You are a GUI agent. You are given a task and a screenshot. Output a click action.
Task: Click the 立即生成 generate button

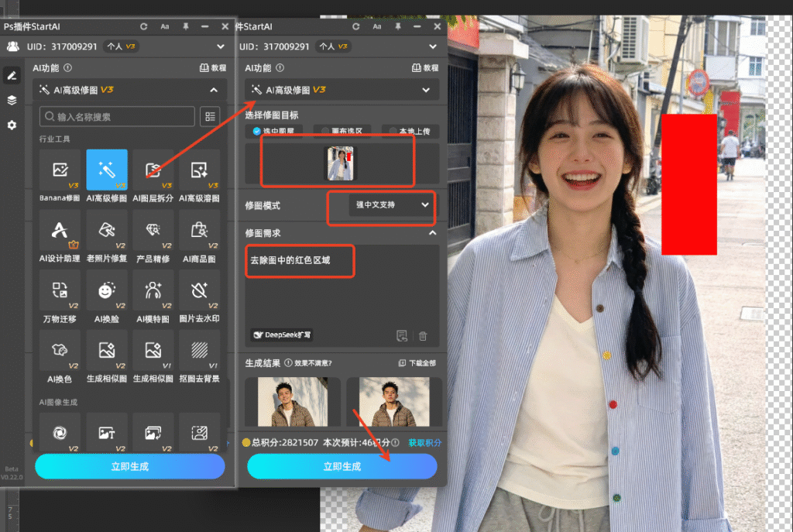pyautogui.click(x=342, y=466)
